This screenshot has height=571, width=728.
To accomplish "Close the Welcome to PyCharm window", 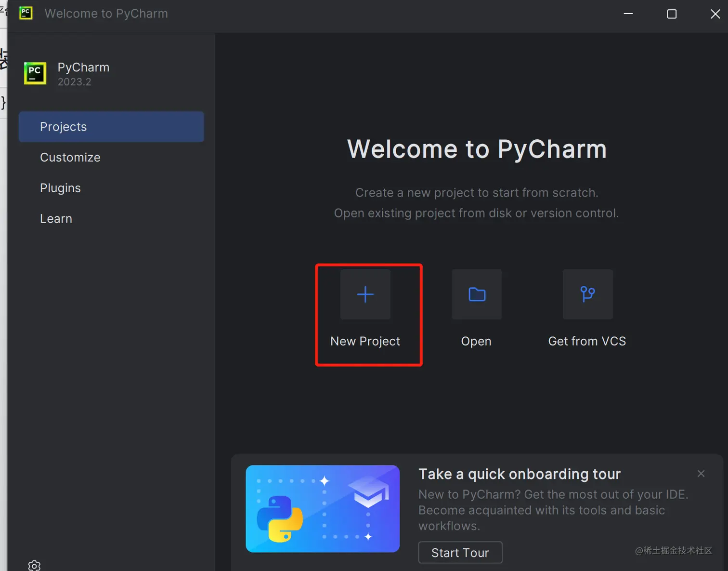I will click(715, 14).
